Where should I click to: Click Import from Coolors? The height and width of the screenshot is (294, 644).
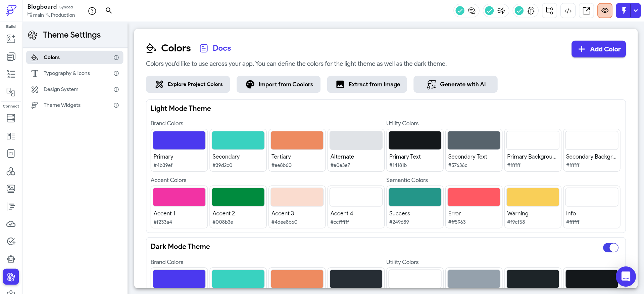[279, 84]
